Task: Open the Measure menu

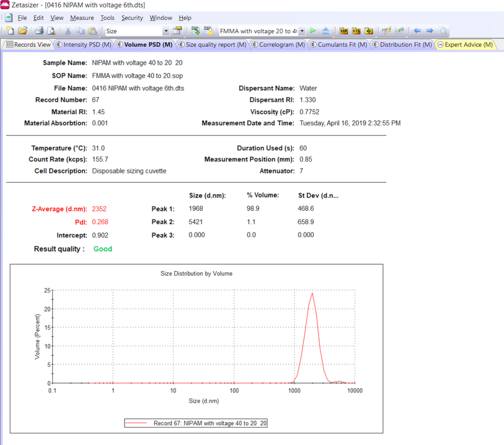Action: (82, 18)
